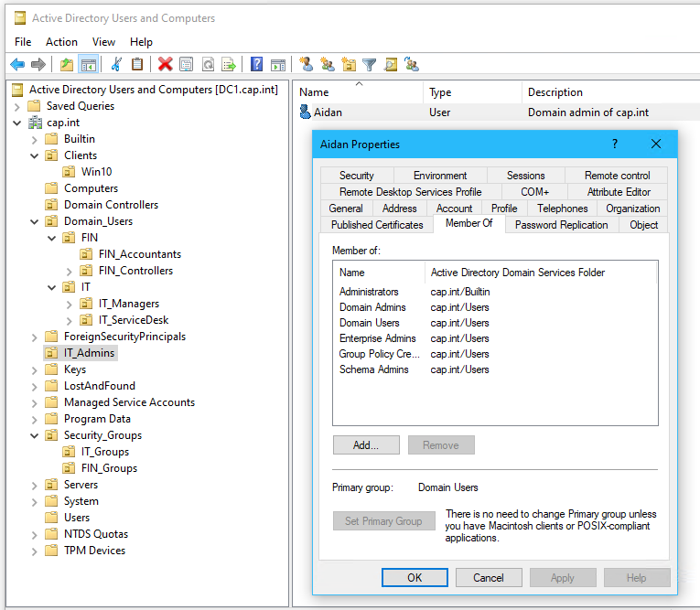Click the Export List toolbar icon

229,65
